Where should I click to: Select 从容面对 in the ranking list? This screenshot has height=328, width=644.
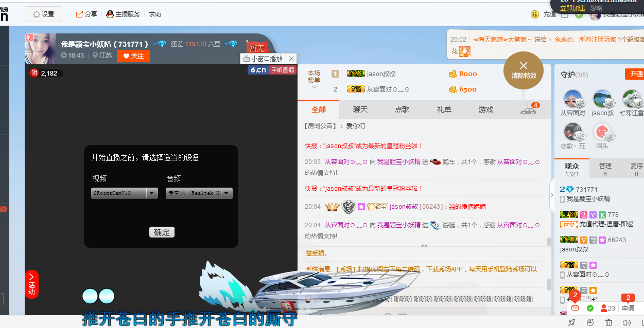[388, 89]
